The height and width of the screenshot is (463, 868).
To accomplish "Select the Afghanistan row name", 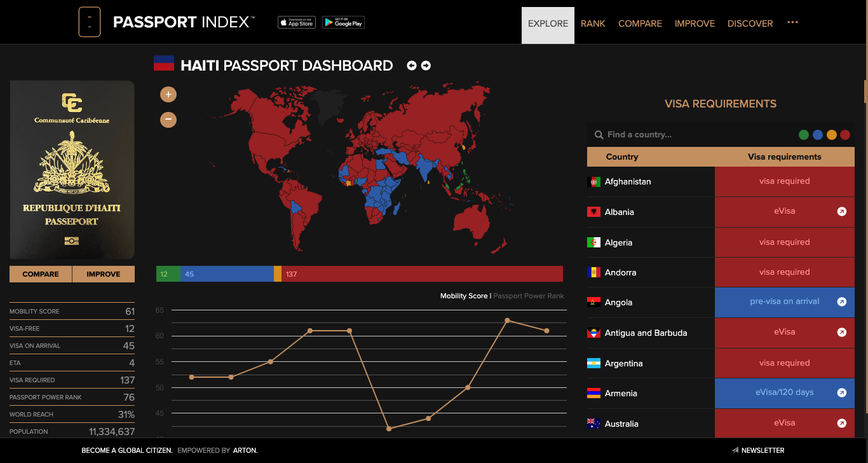I will point(628,182).
